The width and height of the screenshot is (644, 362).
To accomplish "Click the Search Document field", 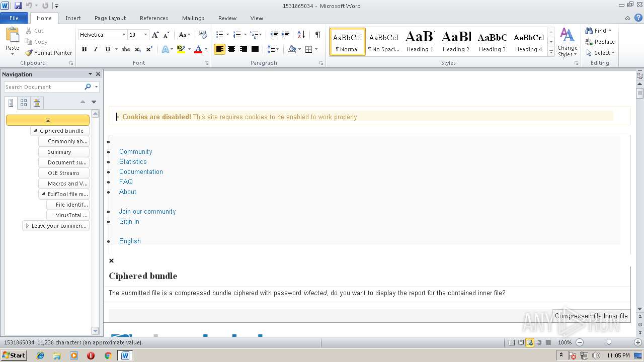I will point(44,87).
